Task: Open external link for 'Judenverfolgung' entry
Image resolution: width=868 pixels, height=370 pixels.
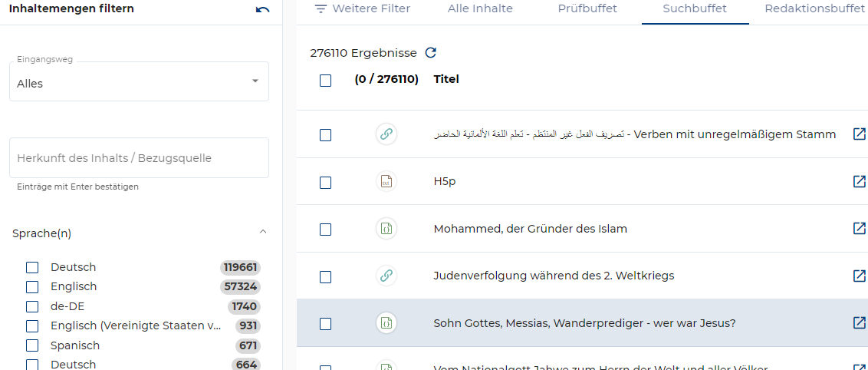Action: tap(859, 276)
